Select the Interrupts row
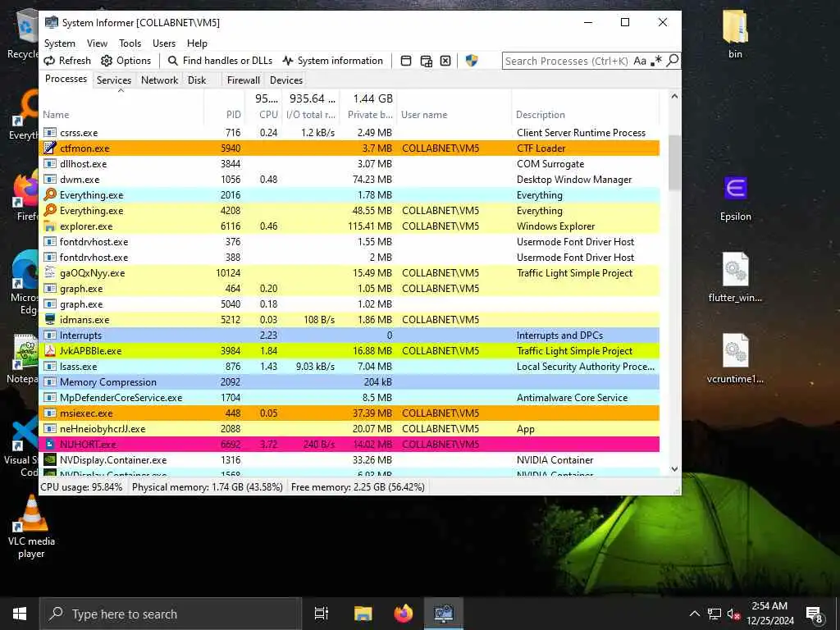 (349, 335)
